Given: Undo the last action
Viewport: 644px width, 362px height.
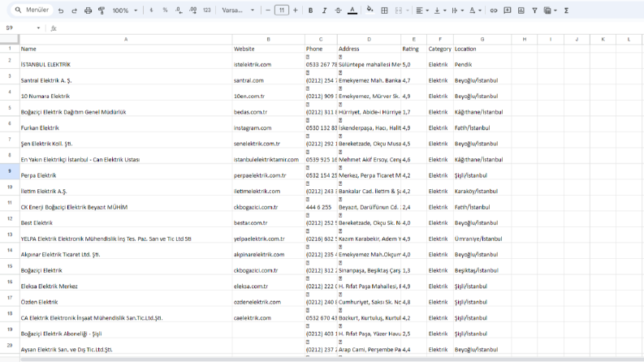Looking at the screenshot, I should coord(61,11).
